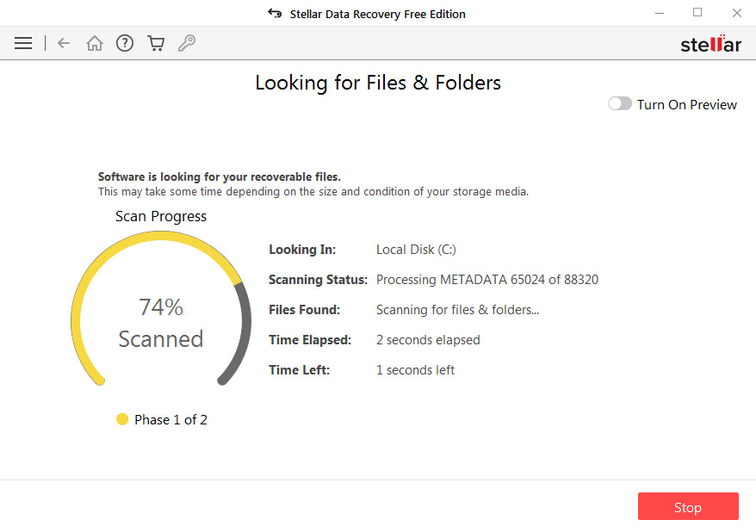Click the 'Local Disk (C:)' value
This screenshot has width=756, height=532.
tap(416, 250)
